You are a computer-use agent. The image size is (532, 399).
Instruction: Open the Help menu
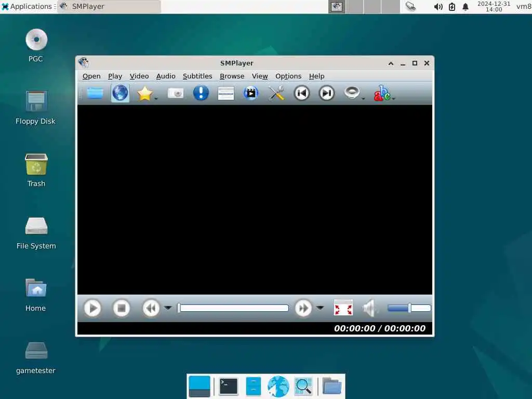(x=316, y=76)
